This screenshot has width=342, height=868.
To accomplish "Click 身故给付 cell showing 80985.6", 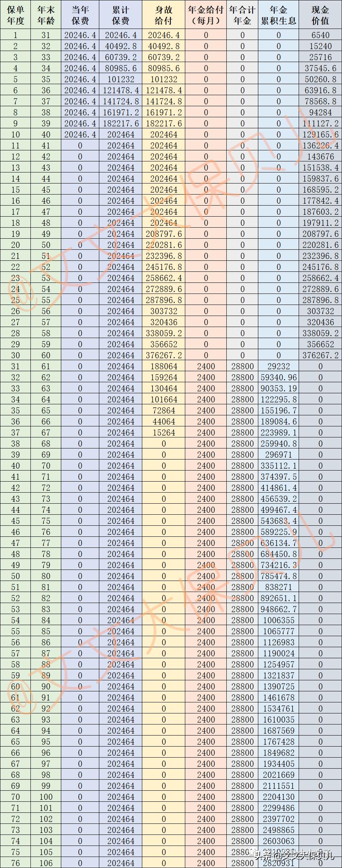I will tap(164, 68).
